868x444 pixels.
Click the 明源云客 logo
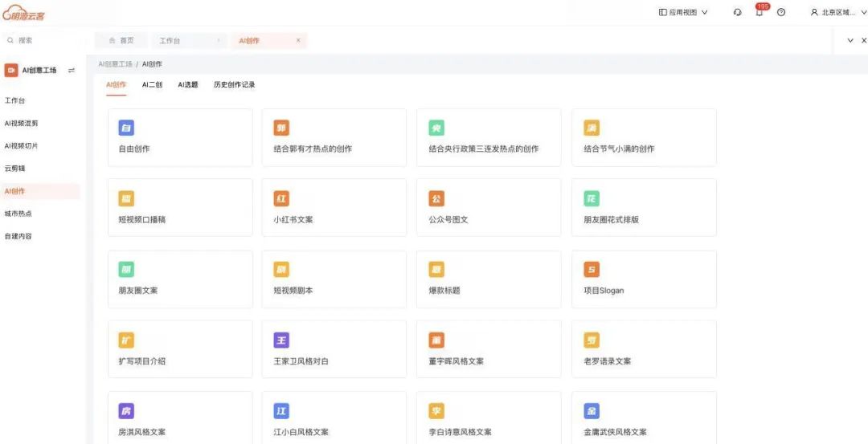click(24, 14)
